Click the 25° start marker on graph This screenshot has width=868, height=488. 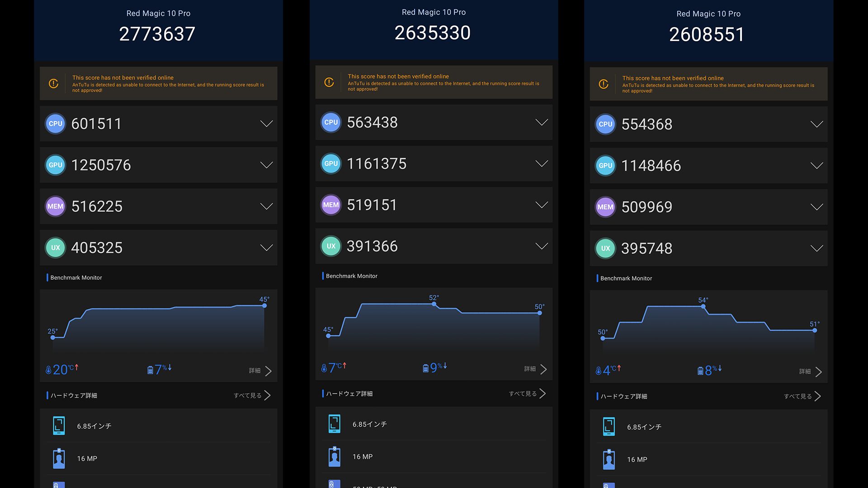(53, 338)
